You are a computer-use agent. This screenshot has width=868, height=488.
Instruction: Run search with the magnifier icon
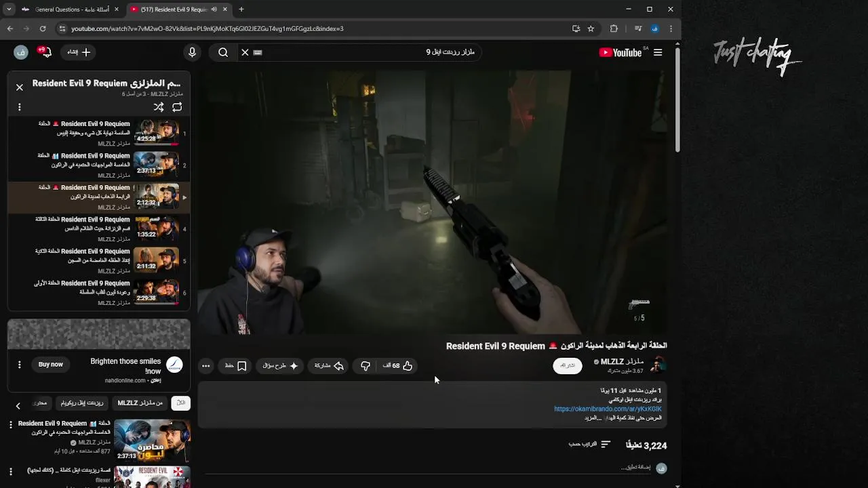pyautogui.click(x=223, y=52)
